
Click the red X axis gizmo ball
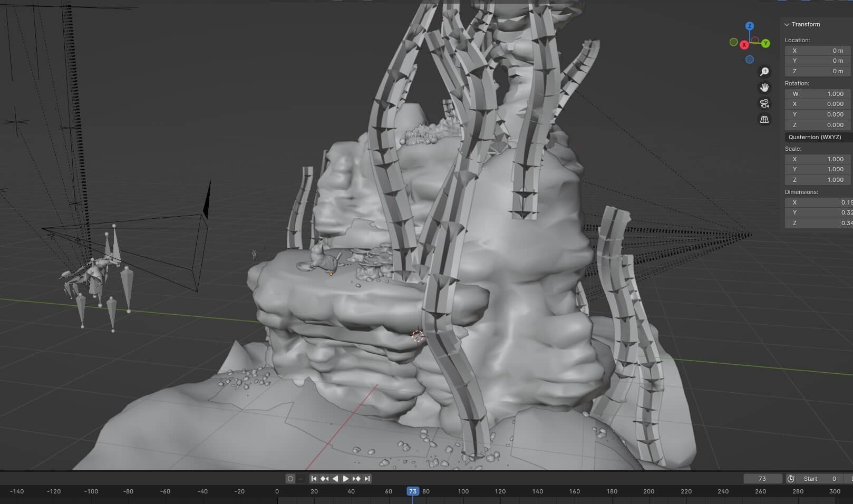744,45
